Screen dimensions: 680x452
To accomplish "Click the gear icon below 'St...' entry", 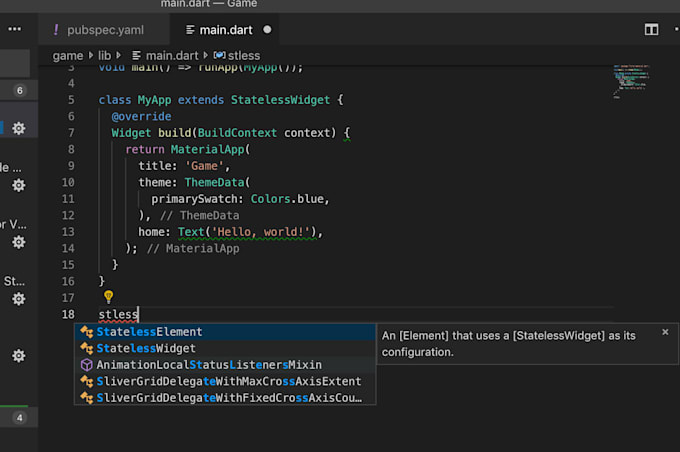I will pos(19,299).
